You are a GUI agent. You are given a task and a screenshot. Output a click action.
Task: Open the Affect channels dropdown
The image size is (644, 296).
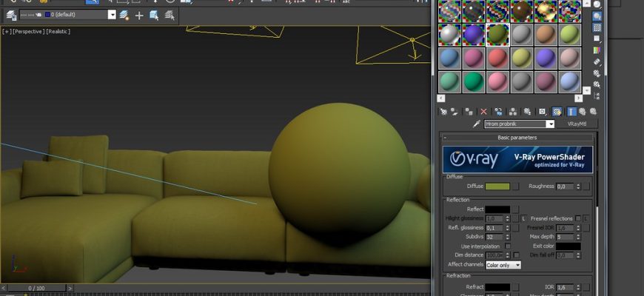coord(503,265)
